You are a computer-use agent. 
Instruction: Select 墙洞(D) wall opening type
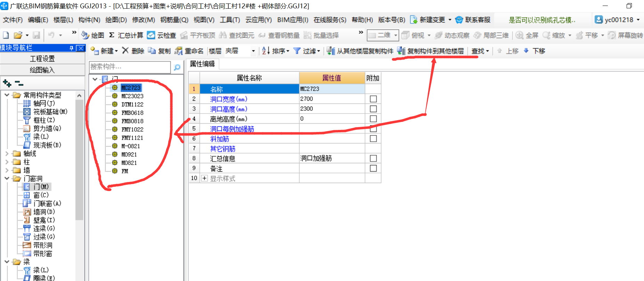tap(44, 212)
